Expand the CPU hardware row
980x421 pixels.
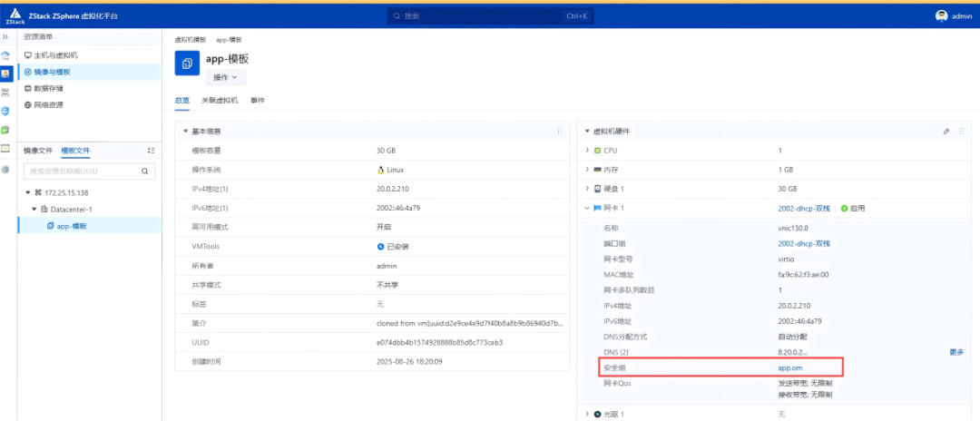pos(587,151)
